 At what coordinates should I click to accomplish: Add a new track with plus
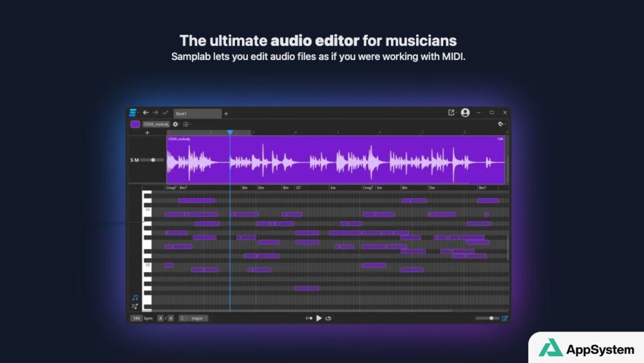[147, 133]
